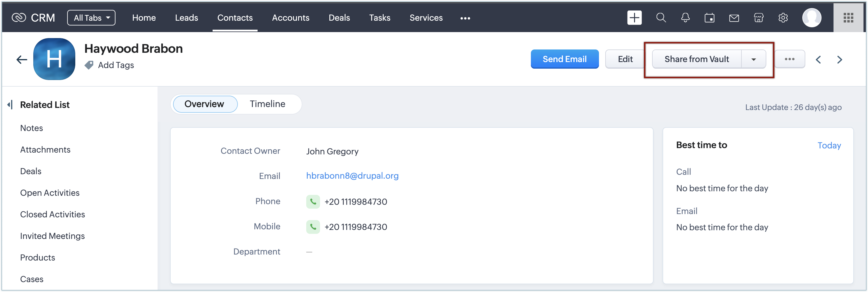Go back using the left arrow
868x292 pixels.
(x=22, y=60)
